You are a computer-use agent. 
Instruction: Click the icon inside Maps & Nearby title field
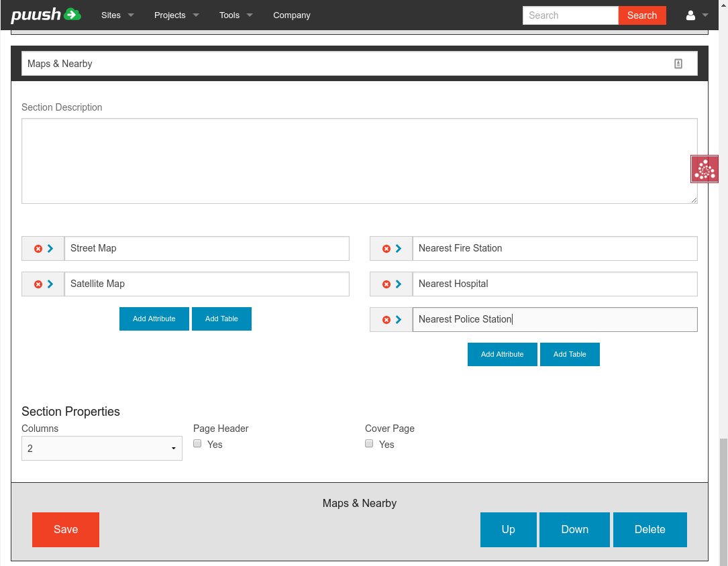678,64
